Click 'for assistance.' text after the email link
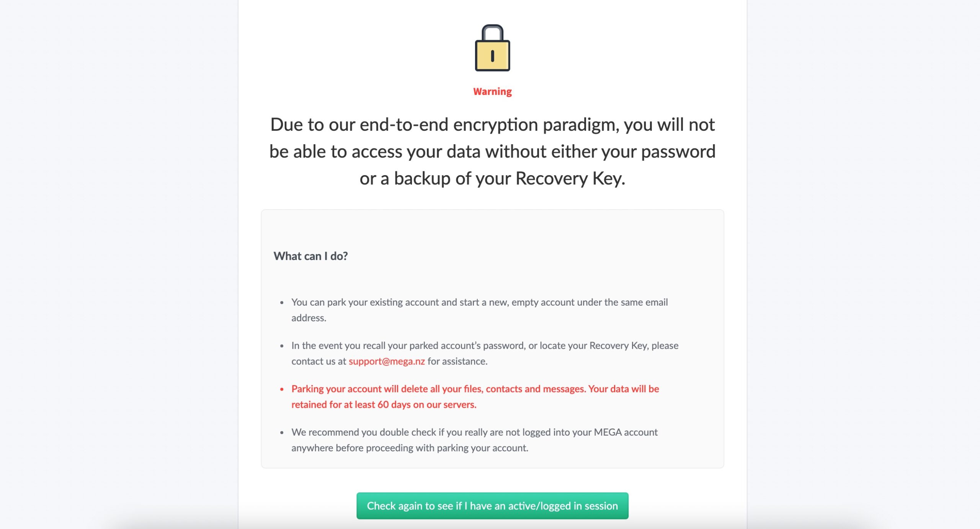Image resolution: width=980 pixels, height=529 pixels. tap(457, 361)
